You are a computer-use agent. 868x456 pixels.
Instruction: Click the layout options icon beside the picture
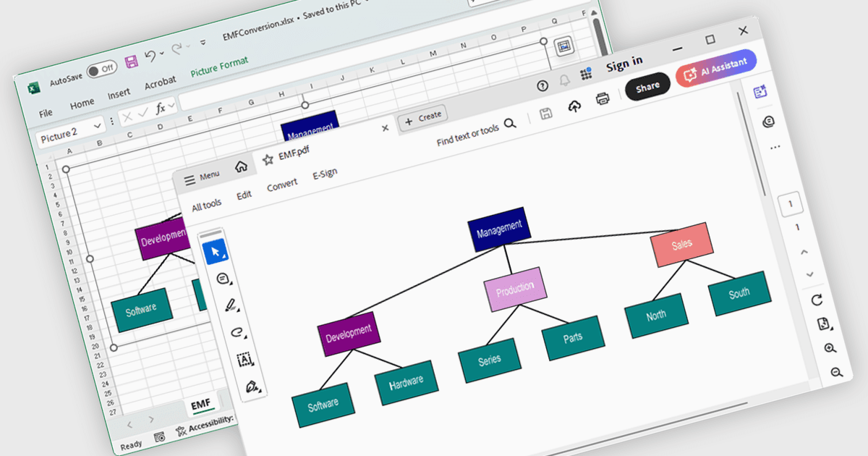pos(563,46)
